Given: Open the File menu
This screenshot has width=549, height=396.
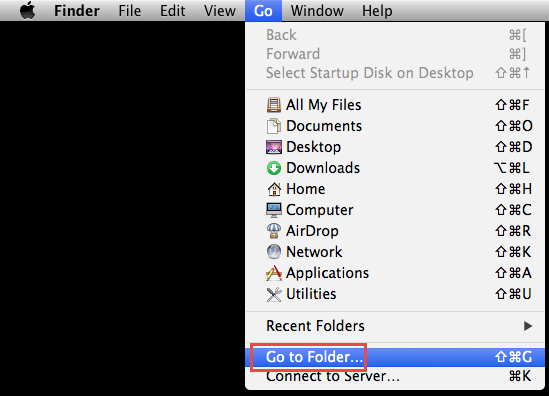Looking at the screenshot, I should coord(130,11).
